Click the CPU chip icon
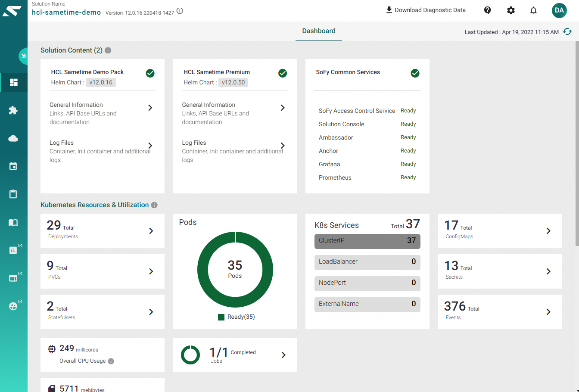Image resolution: width=579 pixels, height=392 pixels. (52, 348)
